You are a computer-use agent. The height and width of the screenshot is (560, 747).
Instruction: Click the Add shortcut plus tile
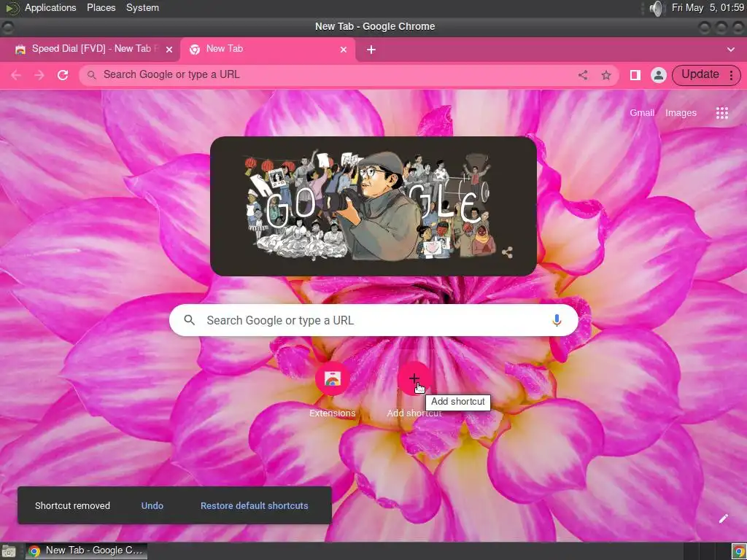point(414,378)
